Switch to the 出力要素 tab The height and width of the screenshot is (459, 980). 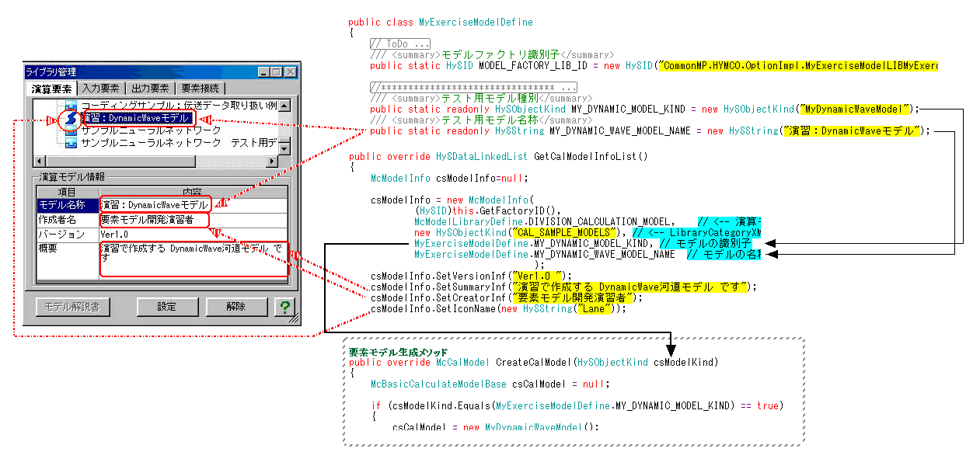150,89
